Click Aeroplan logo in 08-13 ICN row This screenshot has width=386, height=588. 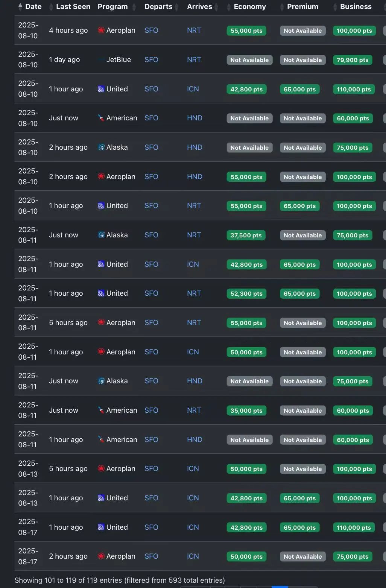point(101,468)
